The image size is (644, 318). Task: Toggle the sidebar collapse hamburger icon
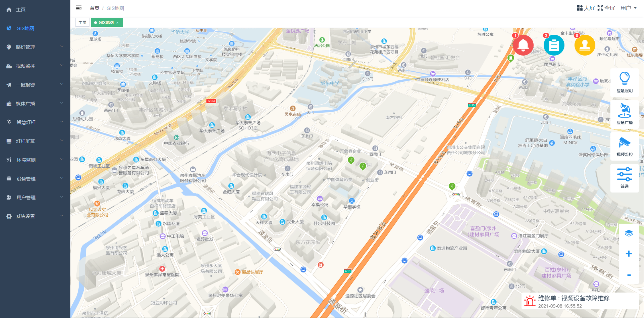[79, 8]
